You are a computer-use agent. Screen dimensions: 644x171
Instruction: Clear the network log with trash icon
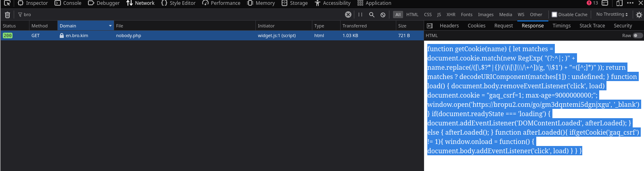coord(7,15)
